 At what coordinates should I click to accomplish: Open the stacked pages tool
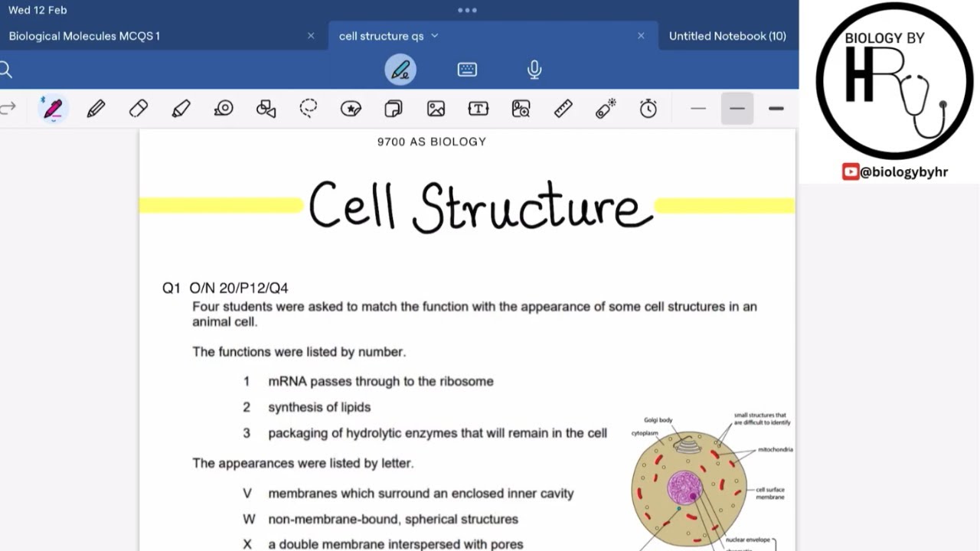click(x=394, y=109)
